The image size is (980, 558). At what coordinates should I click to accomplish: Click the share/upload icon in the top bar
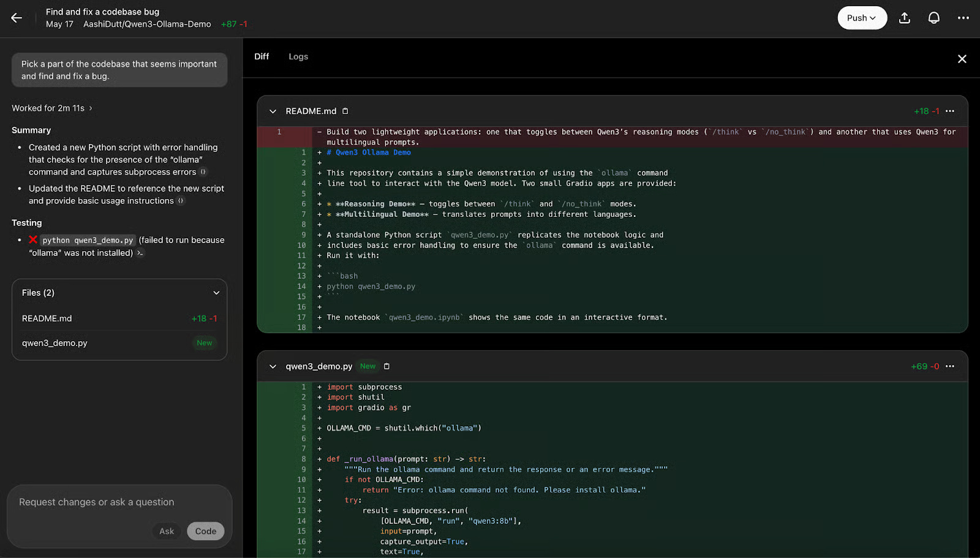[905, 18]
